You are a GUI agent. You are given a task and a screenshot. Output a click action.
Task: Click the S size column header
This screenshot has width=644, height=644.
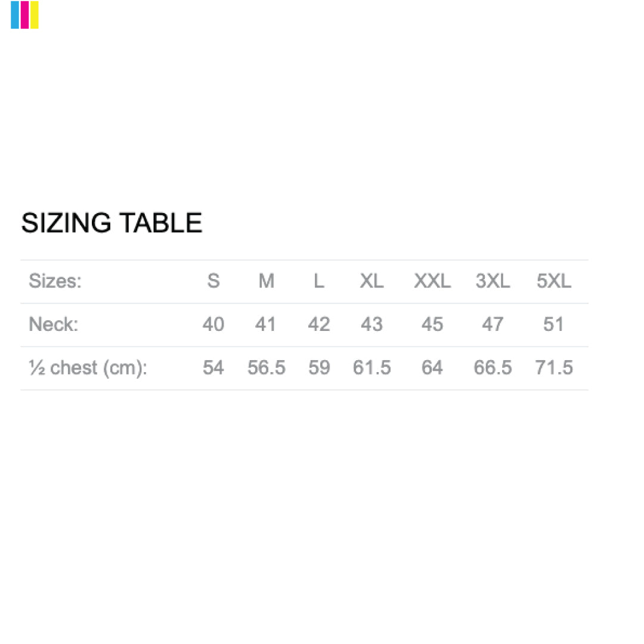pos(213,281)
